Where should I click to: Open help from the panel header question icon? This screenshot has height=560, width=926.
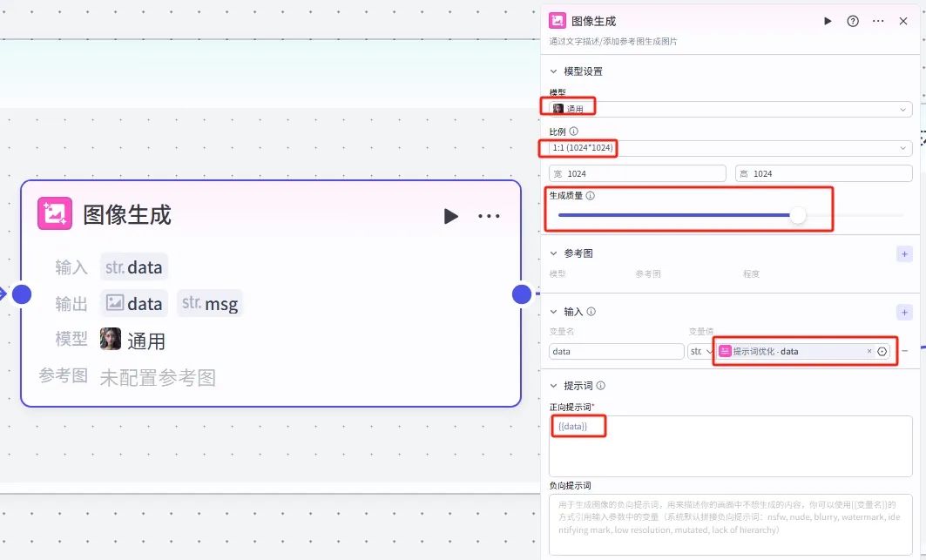coord(853,21)
